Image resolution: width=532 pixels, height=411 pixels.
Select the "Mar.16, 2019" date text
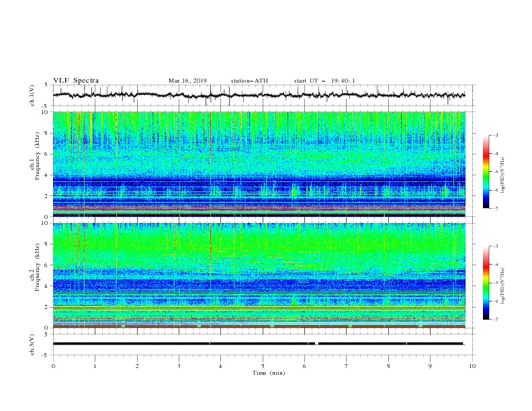coord(187,81)
